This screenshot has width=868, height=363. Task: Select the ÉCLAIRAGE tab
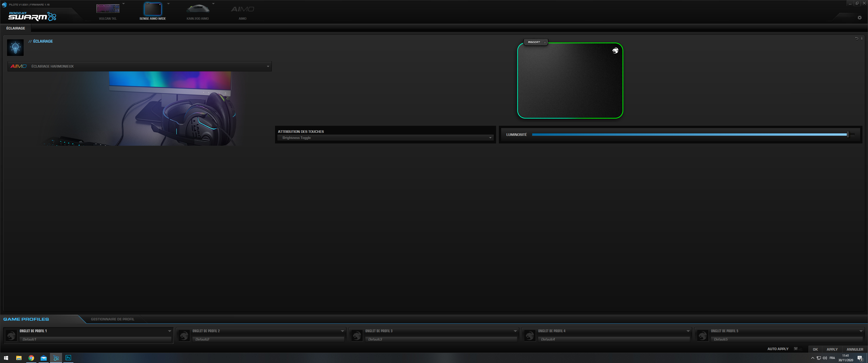15,28
